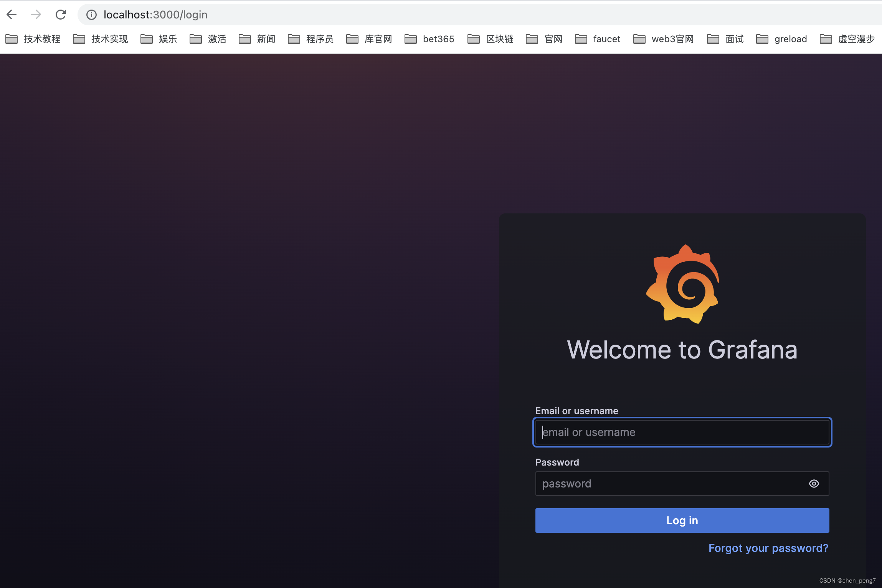Click the browser back arrow
The image size is (882, 588).
(x=12, y=15)
